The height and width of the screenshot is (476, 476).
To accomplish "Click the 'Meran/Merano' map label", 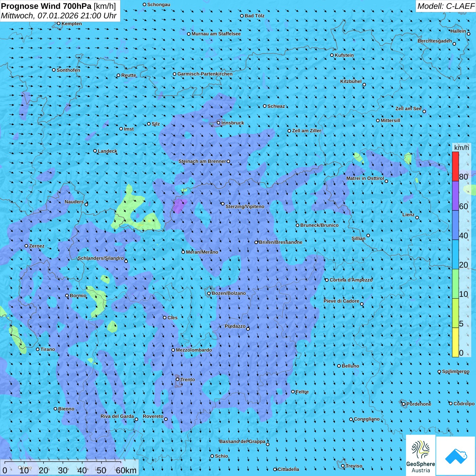I will (x=202, y=252).
